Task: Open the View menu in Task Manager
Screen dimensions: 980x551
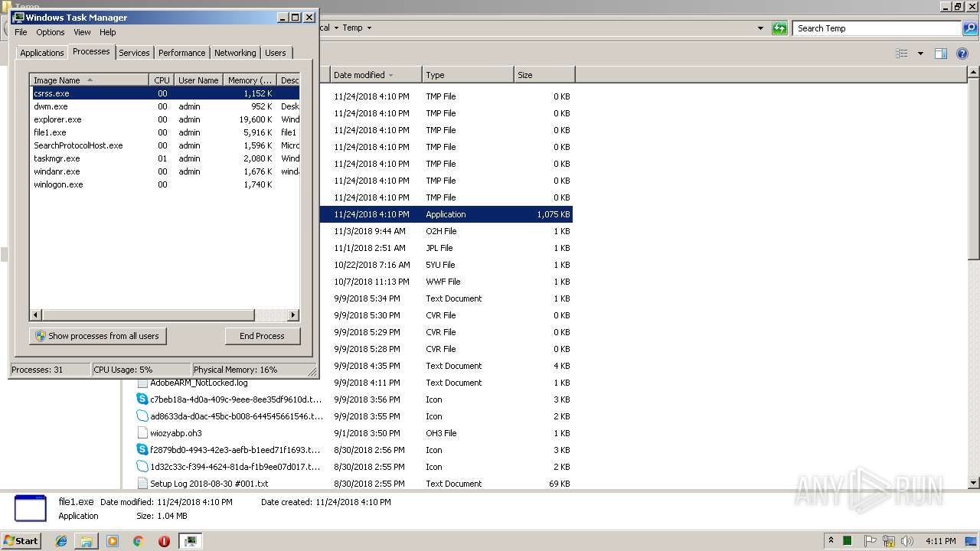Action: click(x=82, y=32)
